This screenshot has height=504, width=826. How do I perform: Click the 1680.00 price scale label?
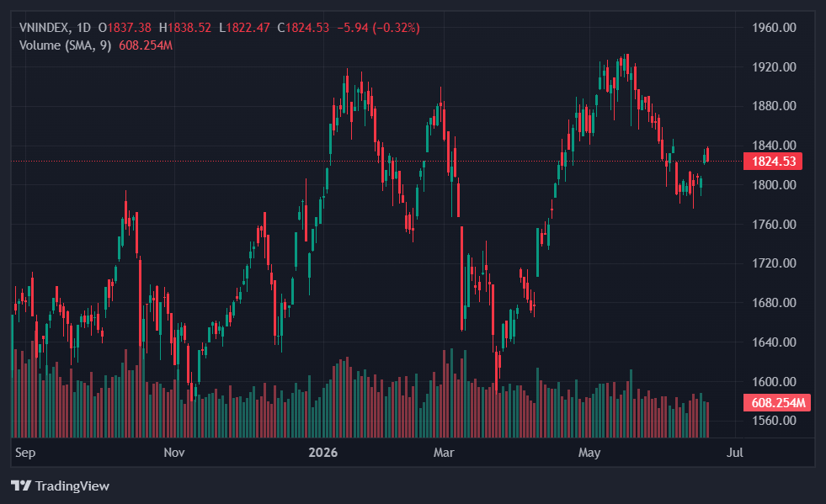774,303
